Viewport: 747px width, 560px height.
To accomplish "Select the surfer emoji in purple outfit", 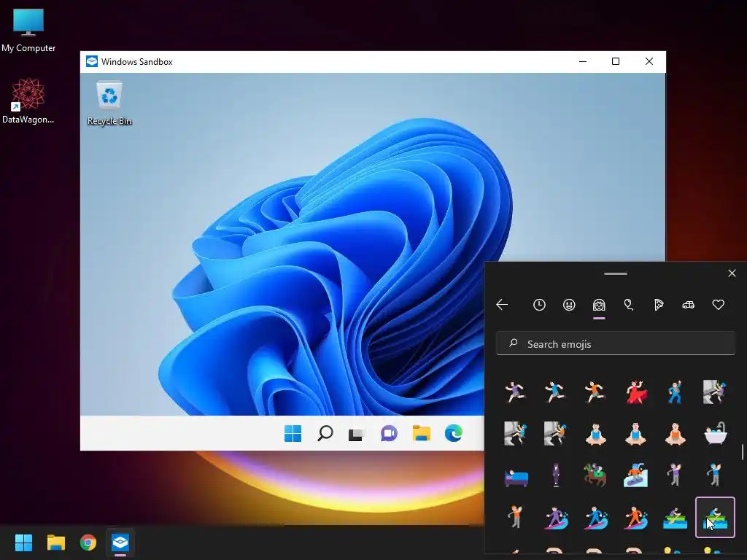I will coord(555,518).
